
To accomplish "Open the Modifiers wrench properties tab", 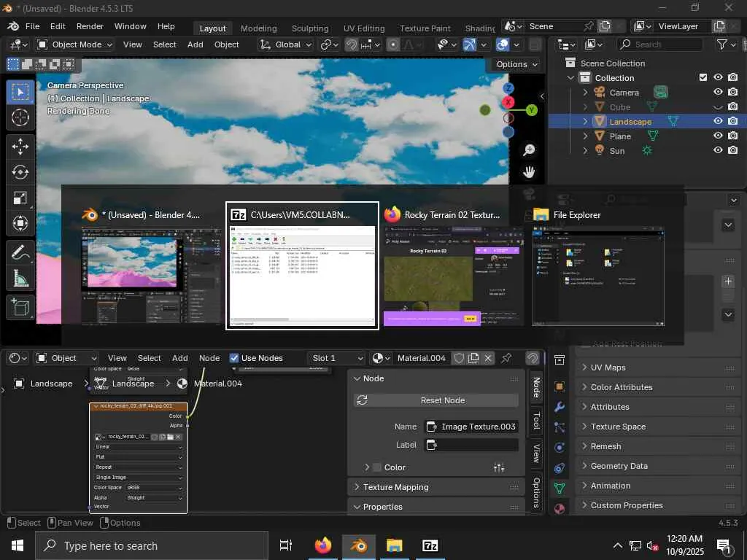I will click(560, 407).
